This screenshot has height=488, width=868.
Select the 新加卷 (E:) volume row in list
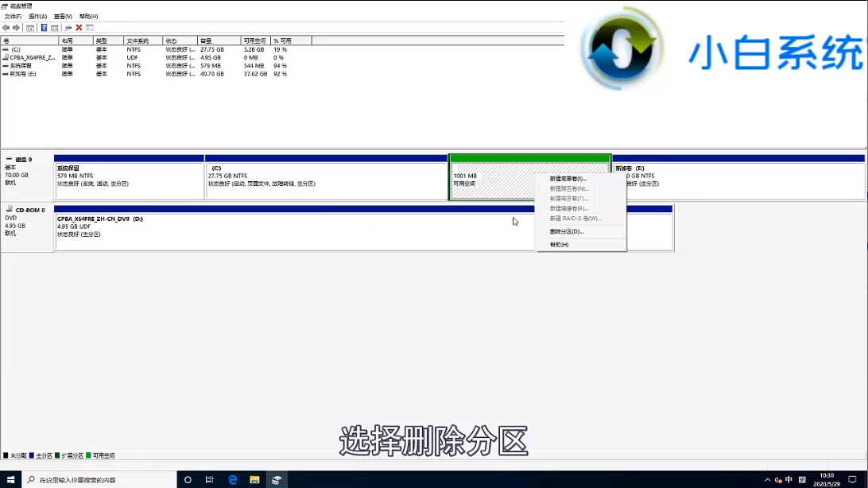pyautogui.click(x=155, y=74)
